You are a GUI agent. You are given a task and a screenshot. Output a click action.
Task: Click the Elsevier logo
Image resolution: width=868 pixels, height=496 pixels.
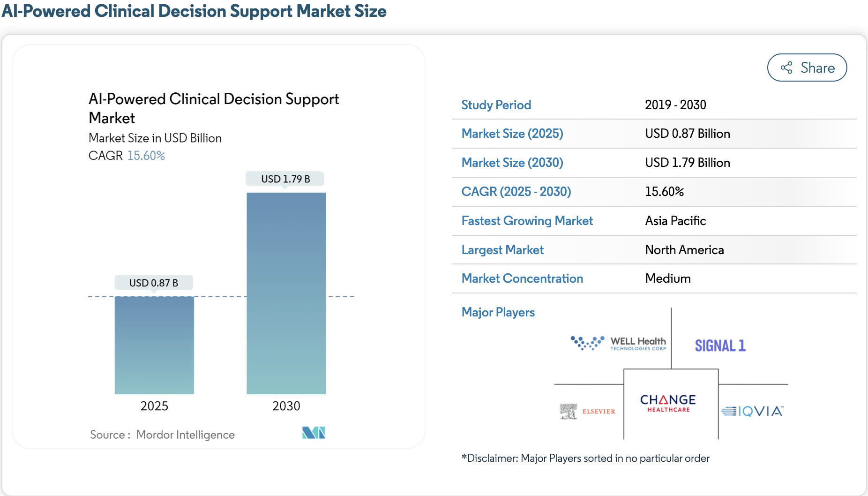(587, 411)
